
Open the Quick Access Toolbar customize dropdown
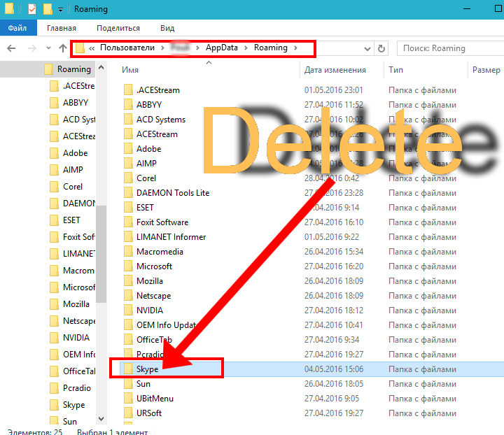click(61, 10)
